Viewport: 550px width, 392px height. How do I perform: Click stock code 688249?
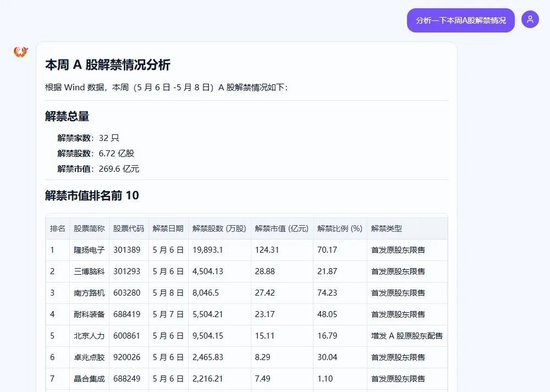[127, 378]
